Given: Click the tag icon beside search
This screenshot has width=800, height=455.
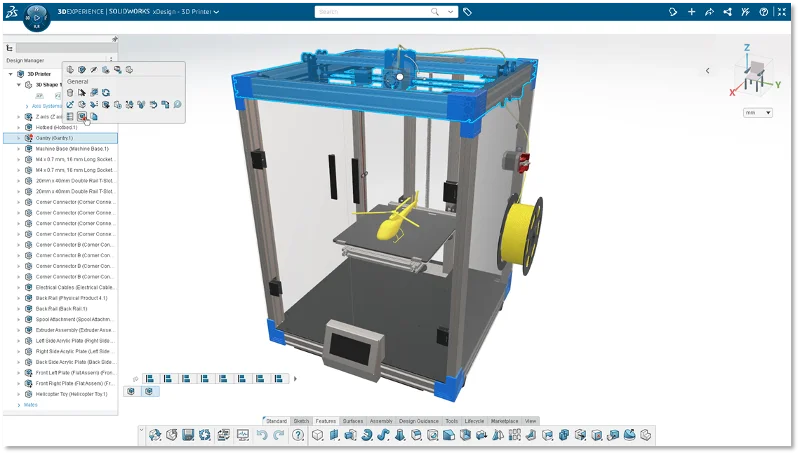Looking at the screenshot, I should (468, 12).
